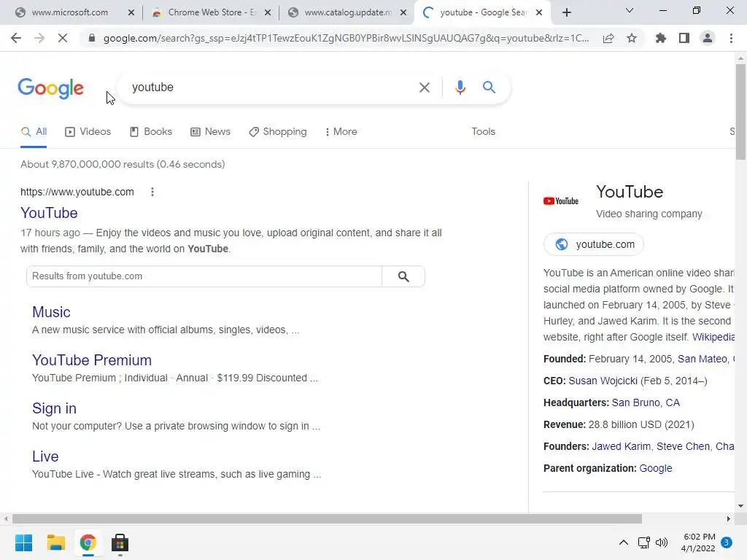Image resolution: width=747 pixels, height=560 pixels.
Task: Click the YouTube logo in knowledge panel
Action: pos(561,201)
